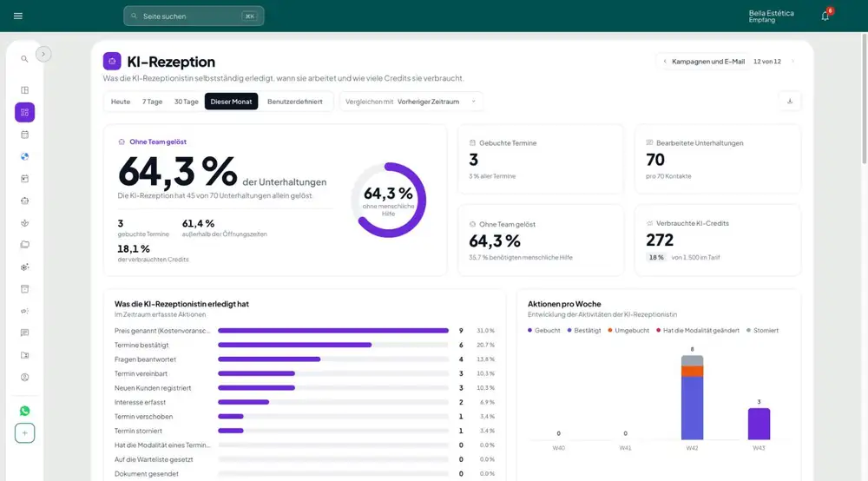868x481 pixels.
Task: Open the Bella Estética Empfang account menu
Action: pyautogui.click(x=771, y=16)
